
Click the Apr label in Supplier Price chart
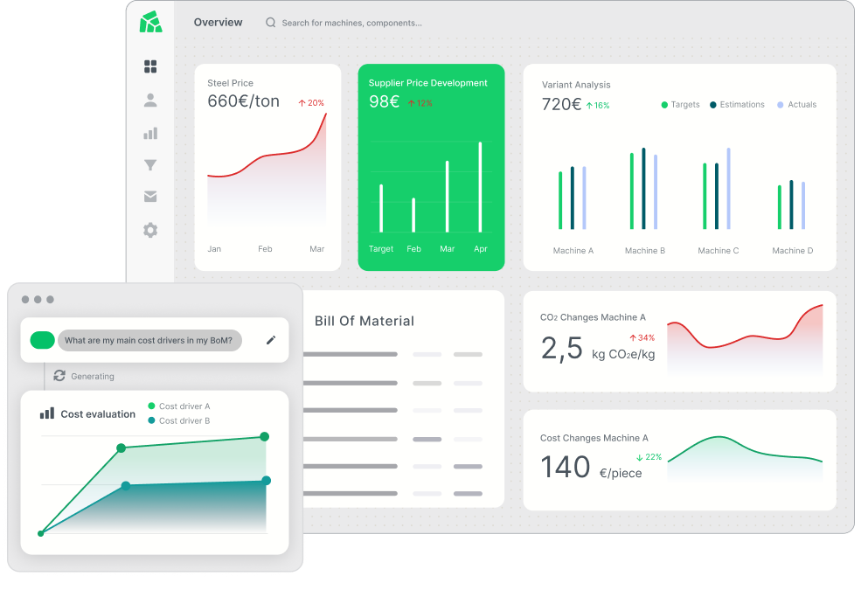pos(481,249)
